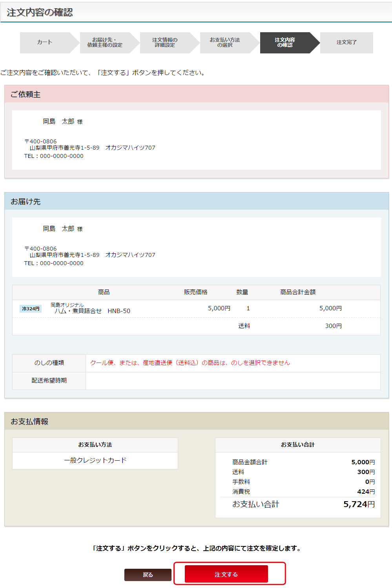This screenshot has width=392, height=588.
Task: Click the 商品合計金額 column header
Action: point(298,292)
